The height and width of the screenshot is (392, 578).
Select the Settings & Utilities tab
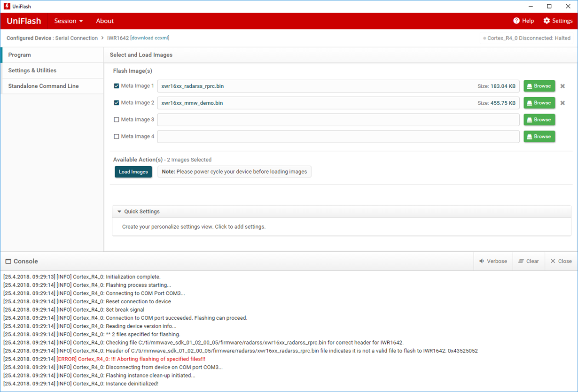[52, 70]
